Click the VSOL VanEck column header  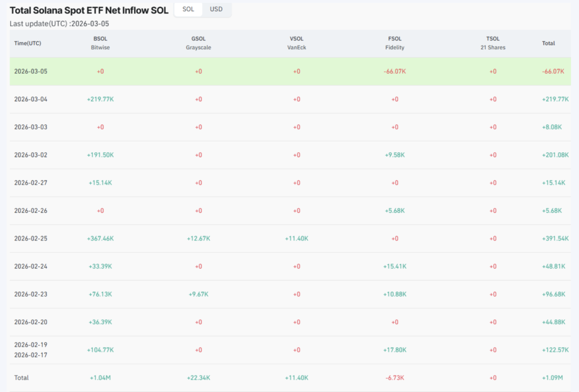point(296,43)
